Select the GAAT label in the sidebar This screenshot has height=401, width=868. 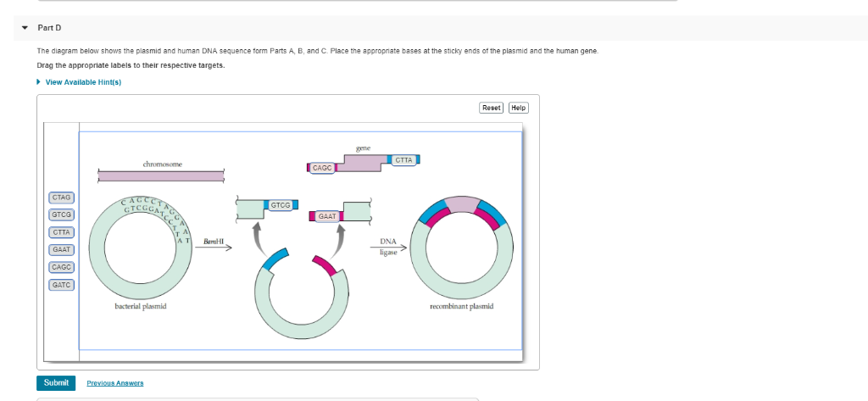pos(61,250)
